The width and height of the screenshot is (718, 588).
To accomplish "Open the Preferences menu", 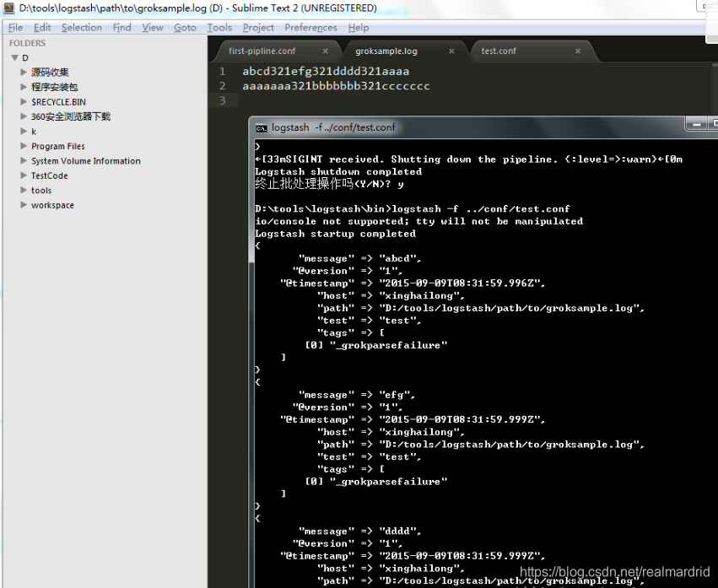I will click(311, 28).
